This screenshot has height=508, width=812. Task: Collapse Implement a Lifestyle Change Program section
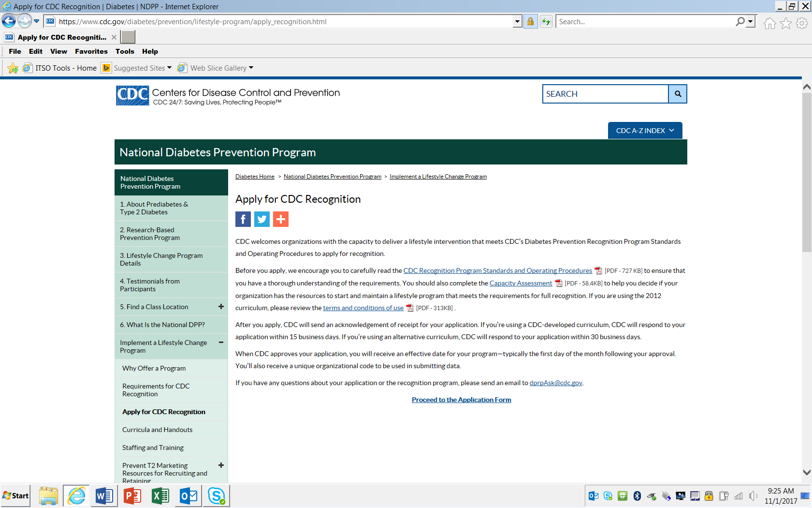coord(221,343)
